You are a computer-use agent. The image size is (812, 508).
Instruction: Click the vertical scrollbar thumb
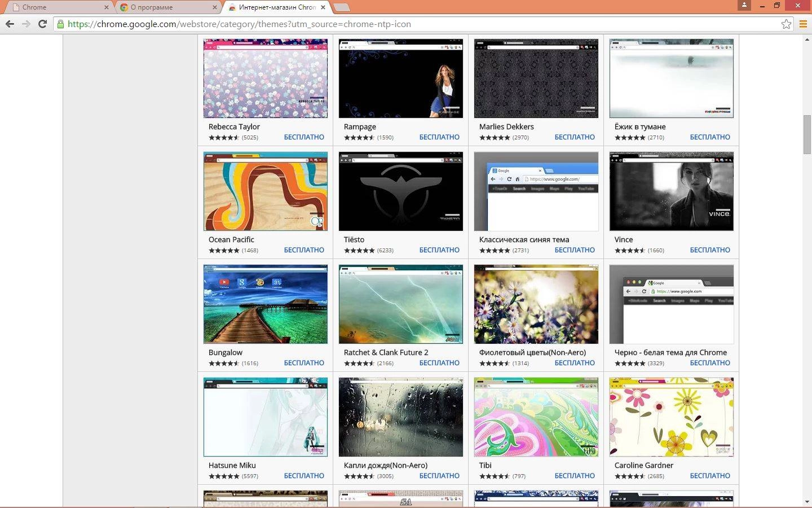pos(807,134)
